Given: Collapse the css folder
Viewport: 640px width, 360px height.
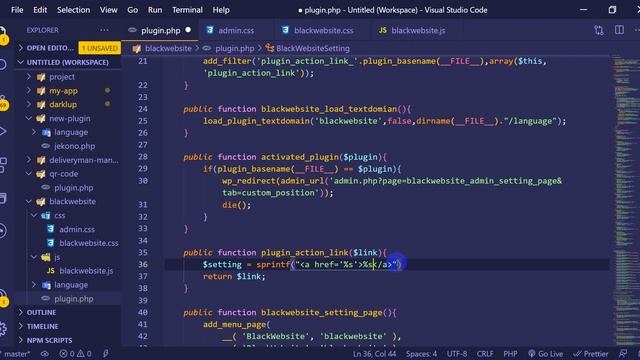Looking at the screenshot, I should point(60,216).
